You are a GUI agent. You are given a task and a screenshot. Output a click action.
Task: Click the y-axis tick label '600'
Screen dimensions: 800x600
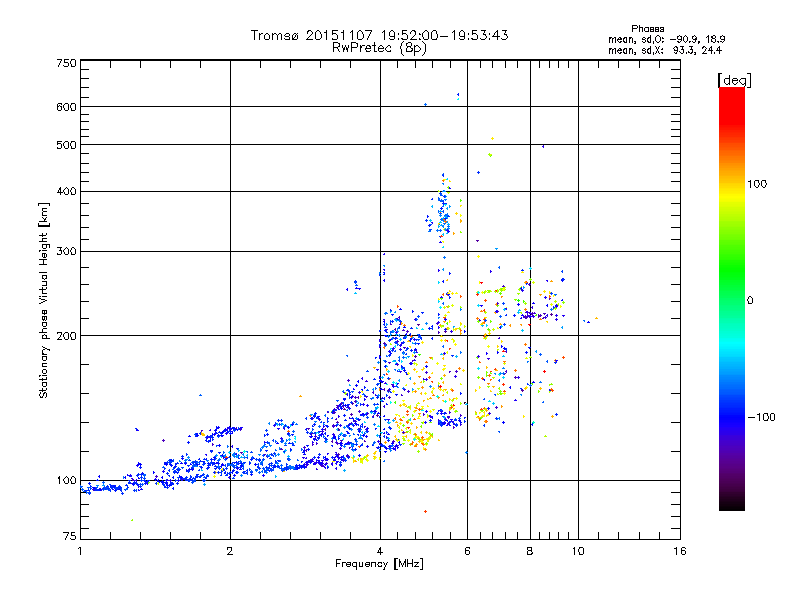coord(66,107)
